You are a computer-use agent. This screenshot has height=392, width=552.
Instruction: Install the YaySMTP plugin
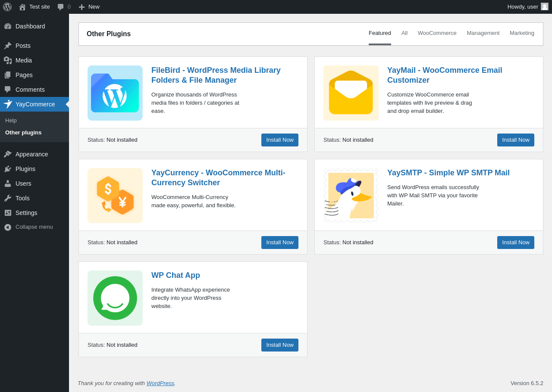(x=516, y=243)
